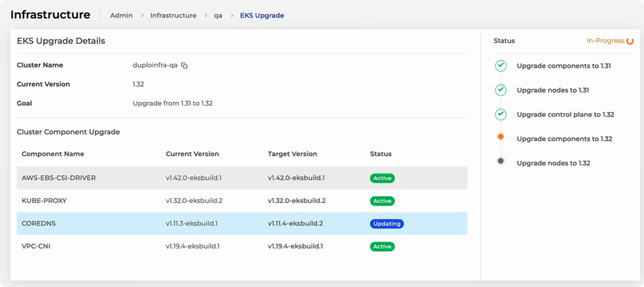Click checkmark for Upgrade control plane step

pyautogui.click(x=501, y=115)
